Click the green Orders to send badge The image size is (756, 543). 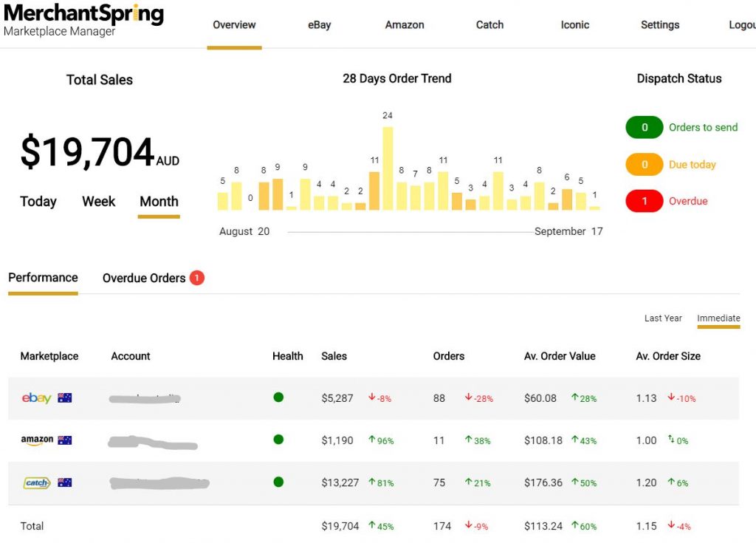pos(644,127)
